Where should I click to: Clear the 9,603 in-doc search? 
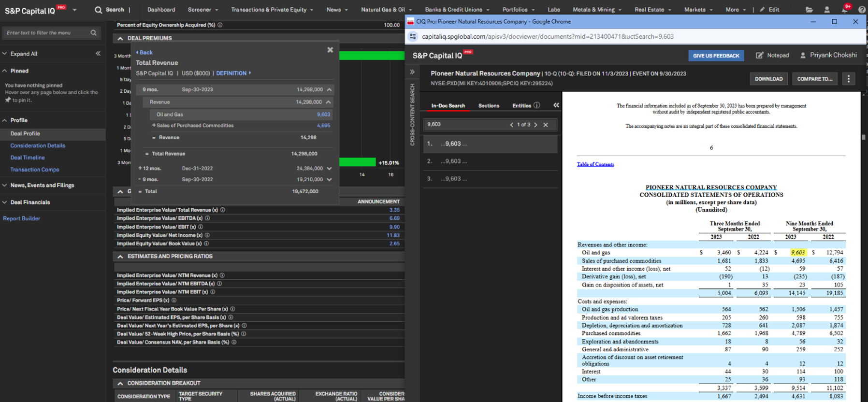click(x=546, y=125)
